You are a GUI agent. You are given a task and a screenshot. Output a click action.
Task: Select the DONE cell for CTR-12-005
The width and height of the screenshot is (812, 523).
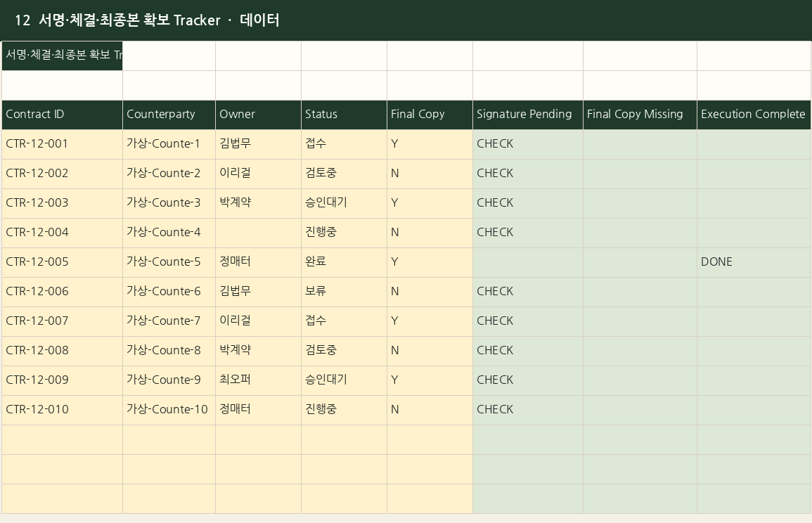754,262
